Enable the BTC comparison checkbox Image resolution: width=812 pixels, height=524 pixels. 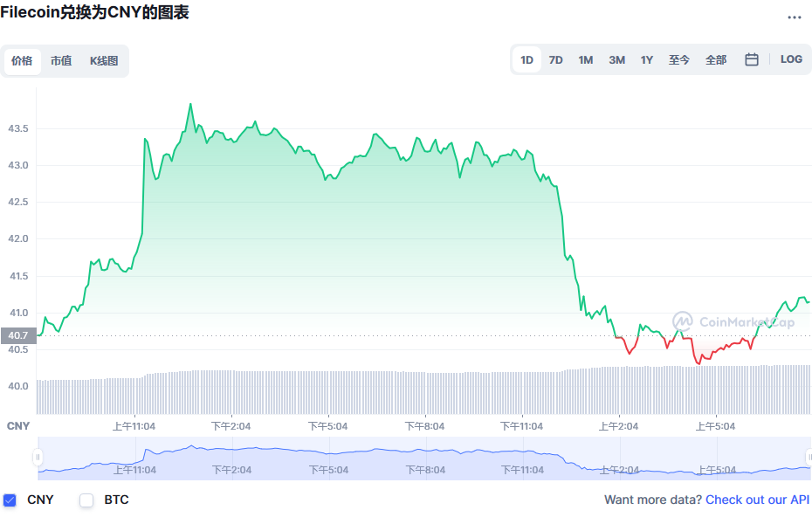pyautogui.click(x=86, y=500)
